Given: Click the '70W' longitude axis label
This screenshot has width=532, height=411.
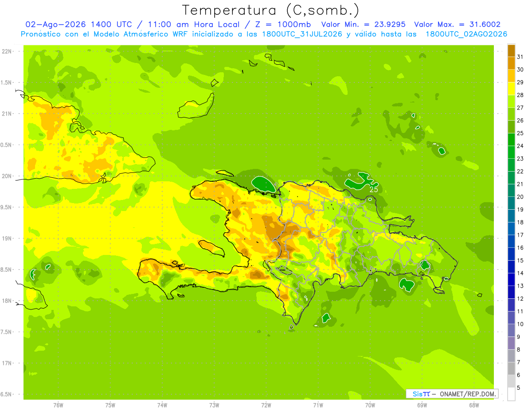Looking at the screenshot, I should [x=370, y=406].
